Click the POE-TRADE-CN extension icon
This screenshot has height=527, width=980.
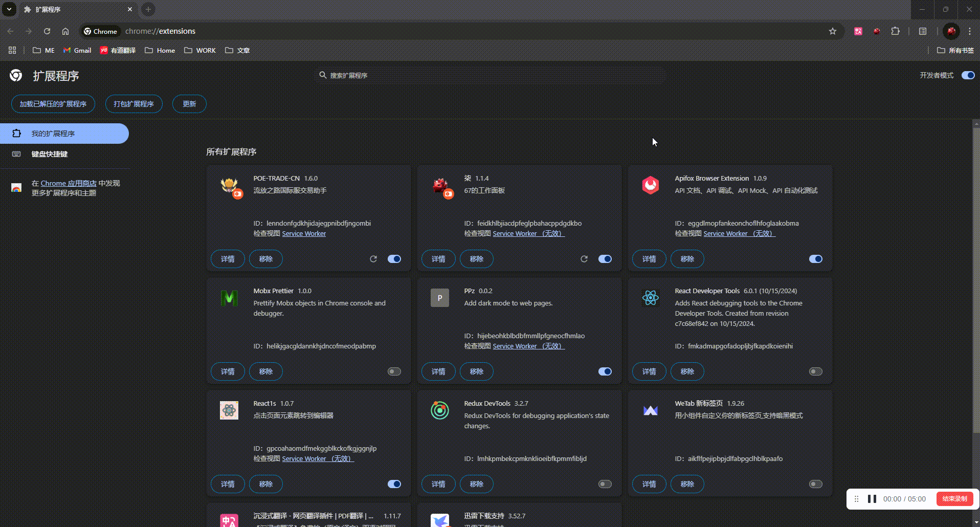tap(230, 185)
